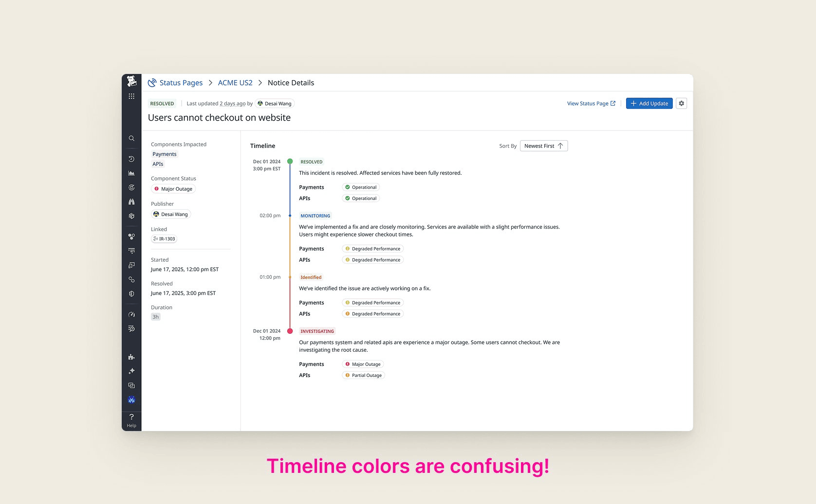
Task: Click RESOLVED label in the timeline
Action: [x=312, y=162]
